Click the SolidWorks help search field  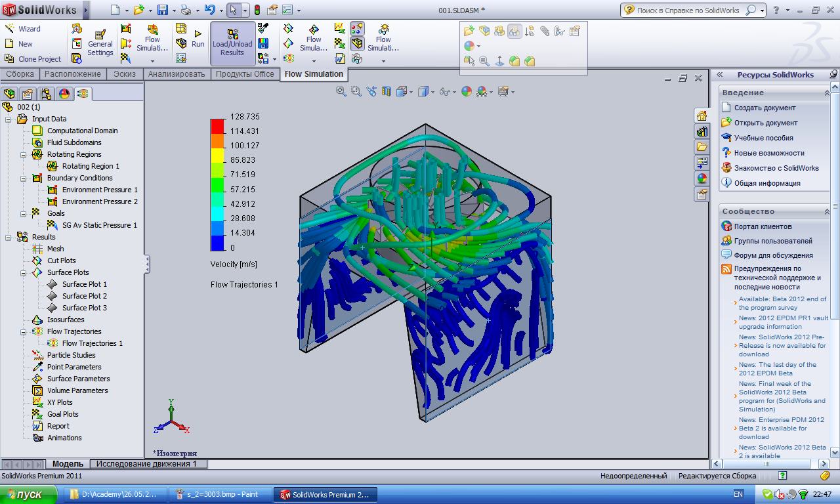687,10
